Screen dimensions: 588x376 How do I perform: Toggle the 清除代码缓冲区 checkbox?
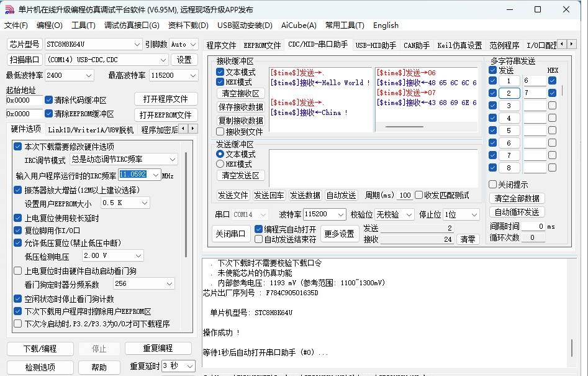tap(49, 100)
